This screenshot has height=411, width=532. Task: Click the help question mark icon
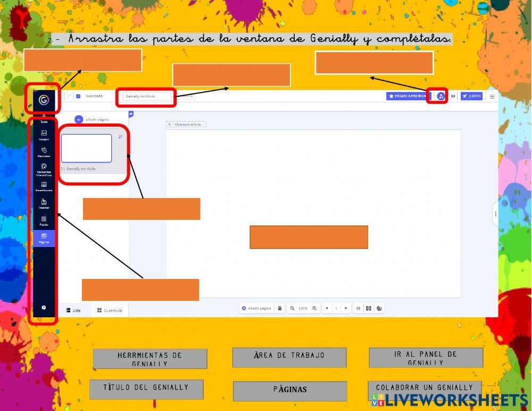coord(44,308)
